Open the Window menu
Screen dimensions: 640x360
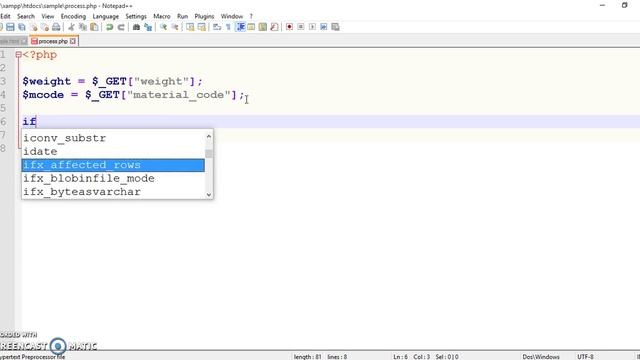coord(232,16)
